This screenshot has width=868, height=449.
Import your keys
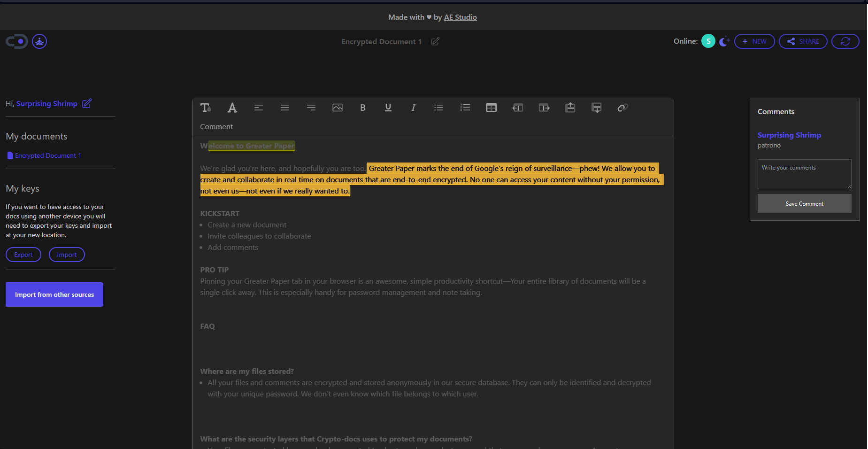(67, 255)
